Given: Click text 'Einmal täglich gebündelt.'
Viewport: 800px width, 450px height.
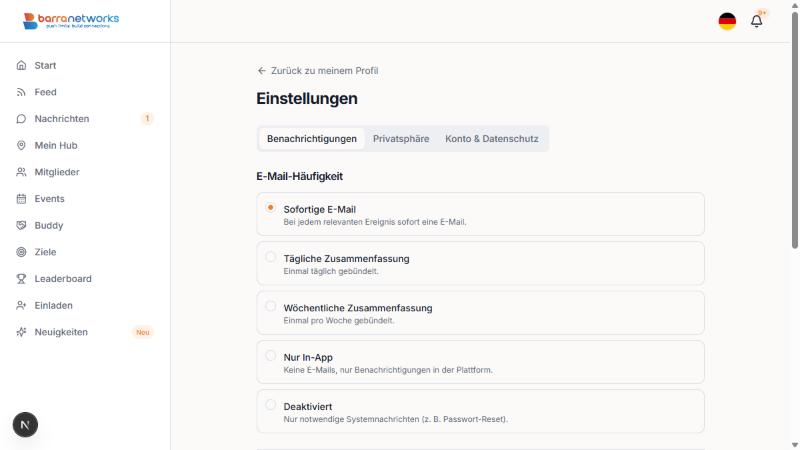Looking at the screenshot, I should tap(331, 271).
